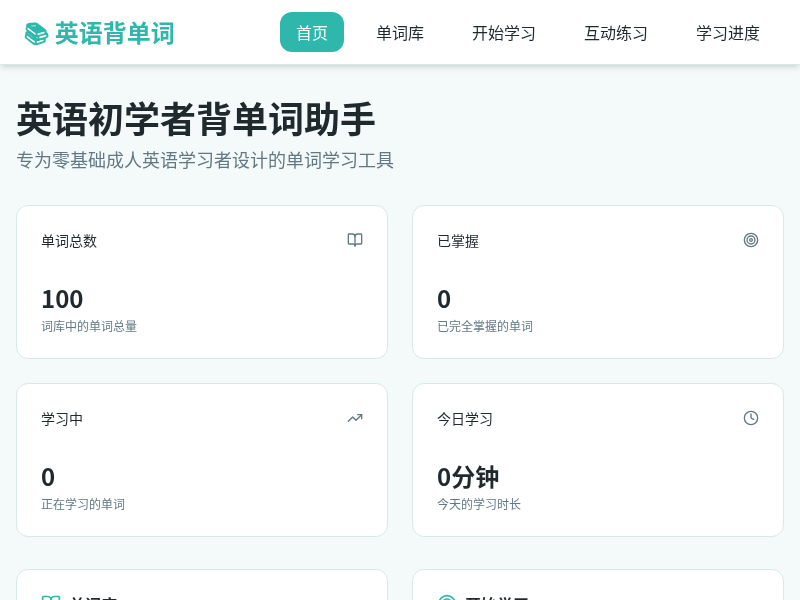Open the 单词库 navigation item
The height and width of the screenshot is (600, 800).
pyautogui.click(x=400, y=33)
